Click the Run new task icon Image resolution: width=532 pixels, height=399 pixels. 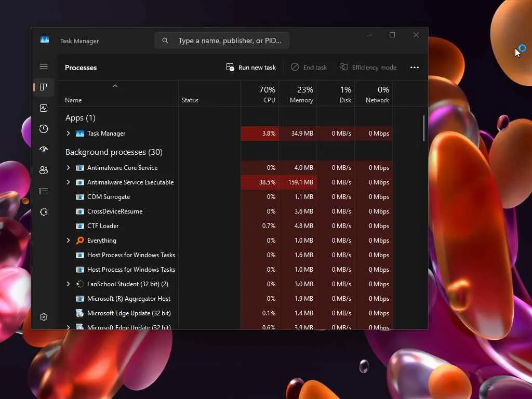click(x=230, y=67)
